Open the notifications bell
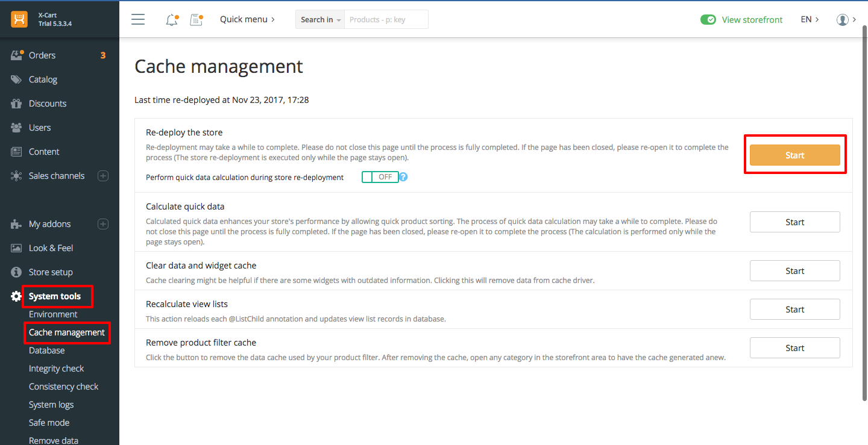 [172, 20]
